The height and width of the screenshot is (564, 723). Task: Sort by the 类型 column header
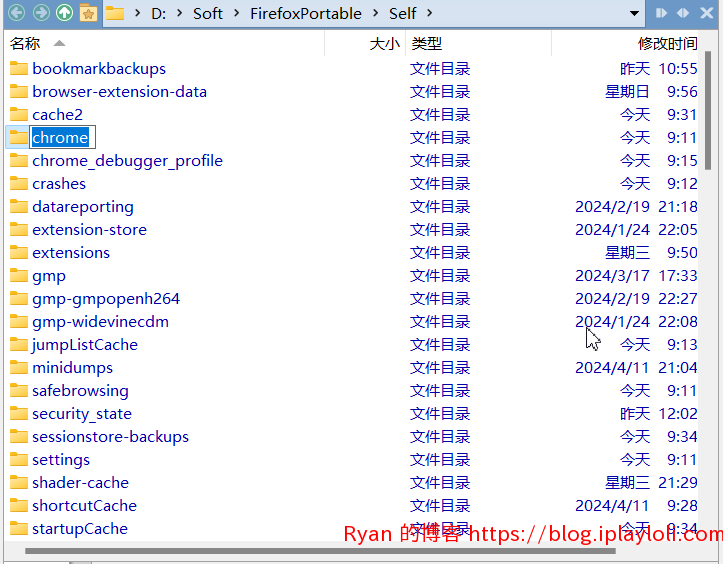(479, 44)
